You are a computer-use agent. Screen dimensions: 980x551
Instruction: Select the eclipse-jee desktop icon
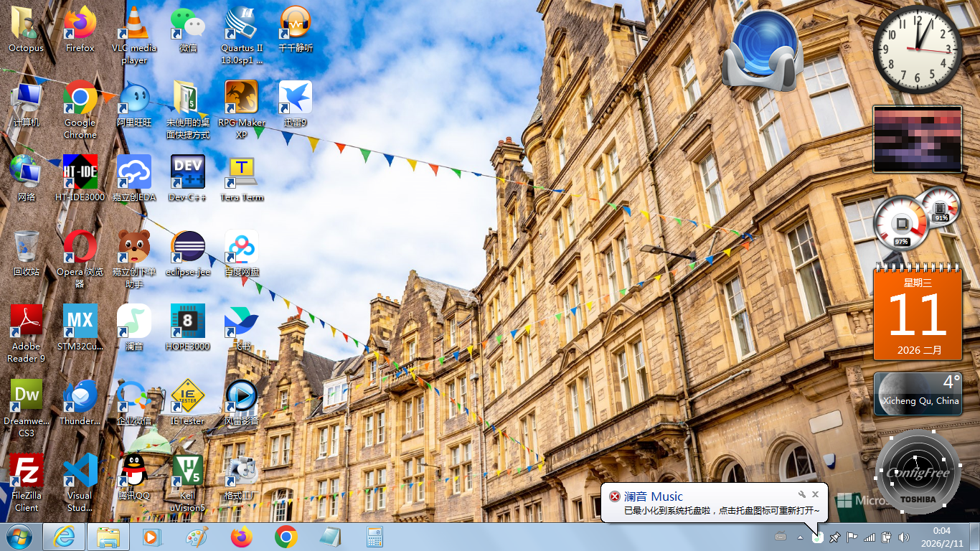click(188, 248)
